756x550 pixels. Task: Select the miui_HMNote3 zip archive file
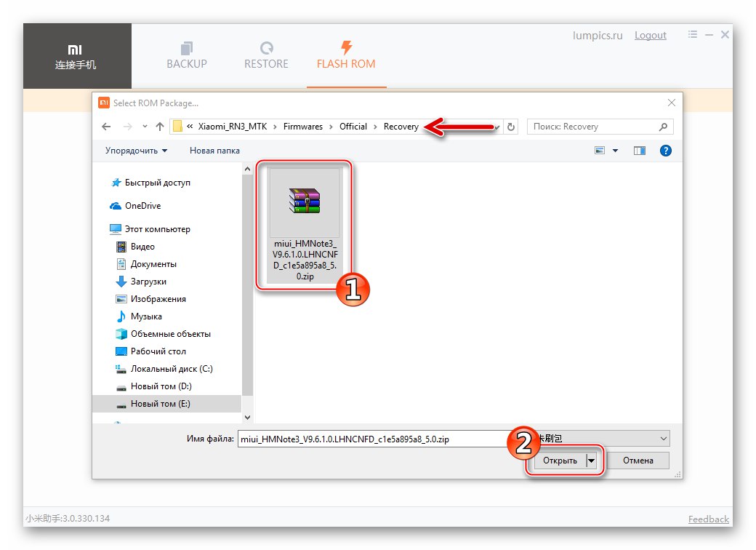point(305,225)
